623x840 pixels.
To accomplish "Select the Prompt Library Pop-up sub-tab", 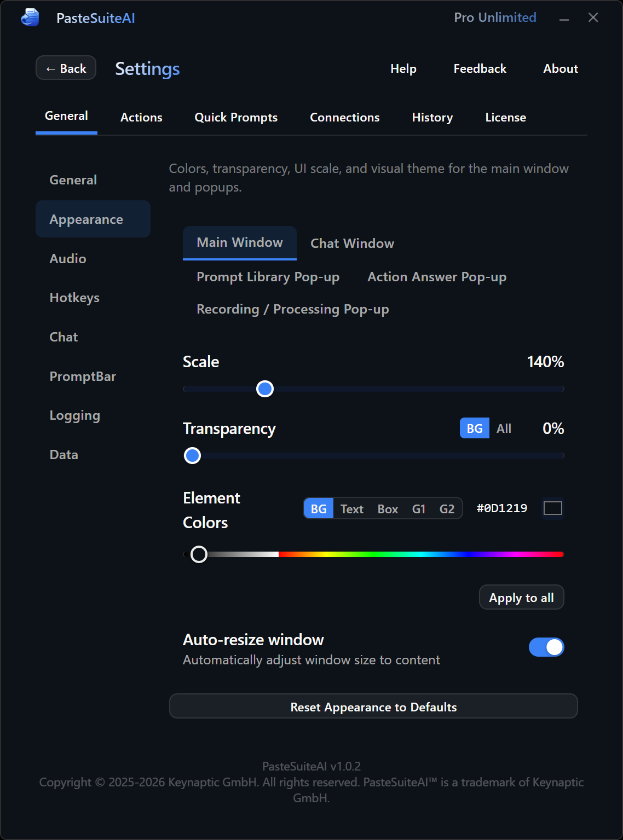I will click(x=268, y=277).
